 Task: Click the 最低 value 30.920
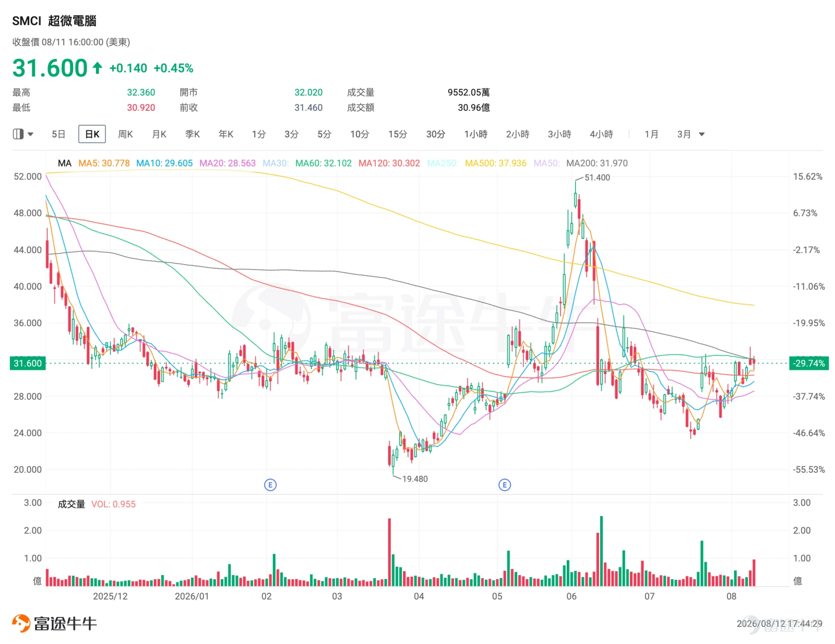click(x=141, y=108)
